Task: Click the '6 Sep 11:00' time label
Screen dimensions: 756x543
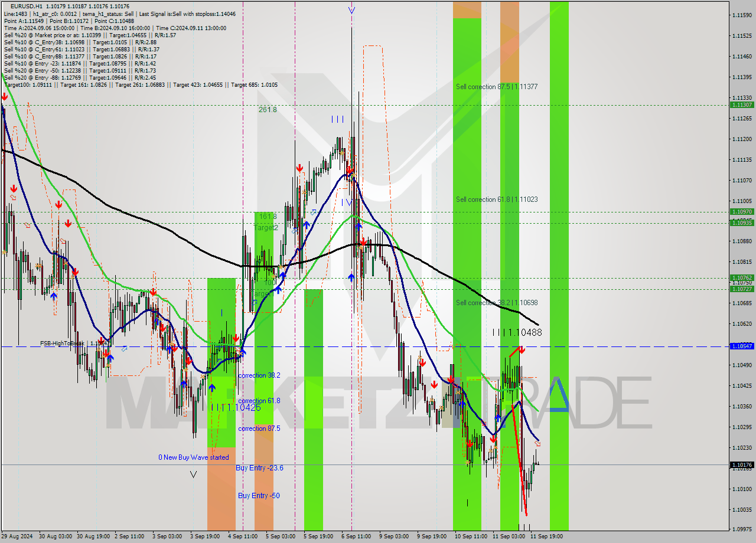Action: (356, 537)
